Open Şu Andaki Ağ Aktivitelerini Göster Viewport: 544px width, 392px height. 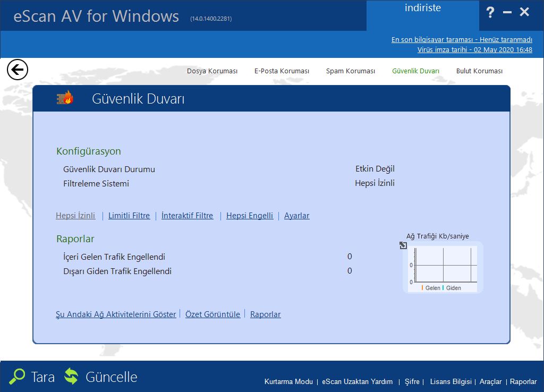click(116, 314)
